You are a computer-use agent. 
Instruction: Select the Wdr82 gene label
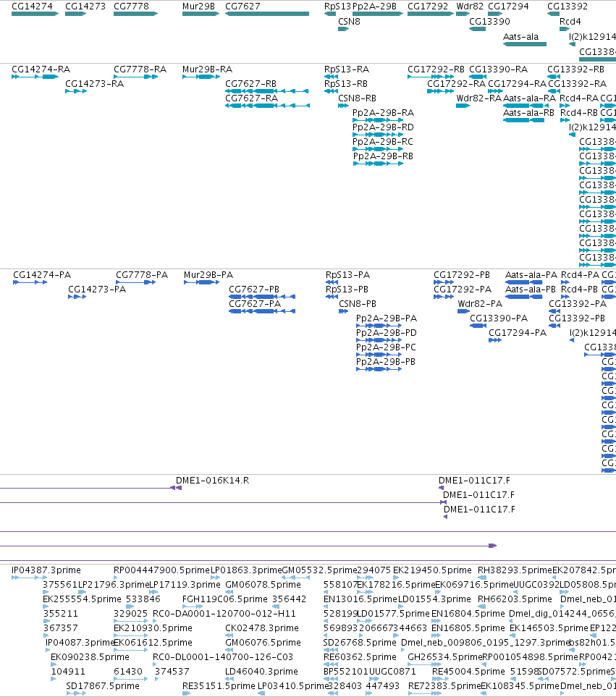(x=470, y=7)
